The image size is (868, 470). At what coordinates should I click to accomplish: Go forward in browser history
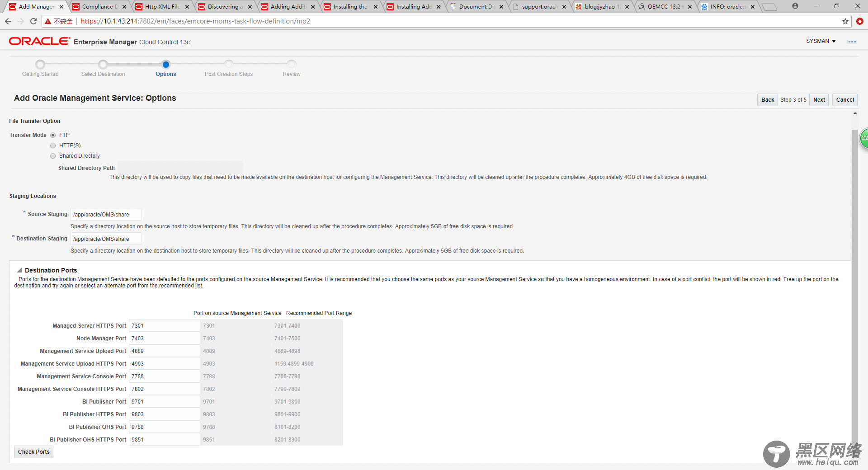tap(21, 21)
